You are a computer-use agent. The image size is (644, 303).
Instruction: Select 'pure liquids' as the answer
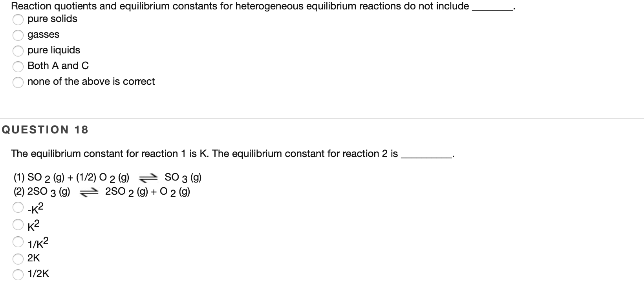coord(18,51)
